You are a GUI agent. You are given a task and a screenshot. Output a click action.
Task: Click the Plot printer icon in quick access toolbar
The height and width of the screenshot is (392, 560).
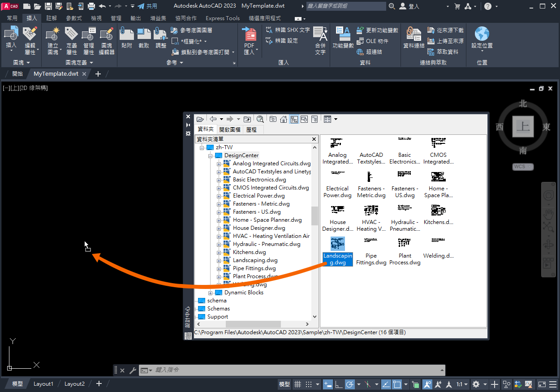(x=91, y=6)
